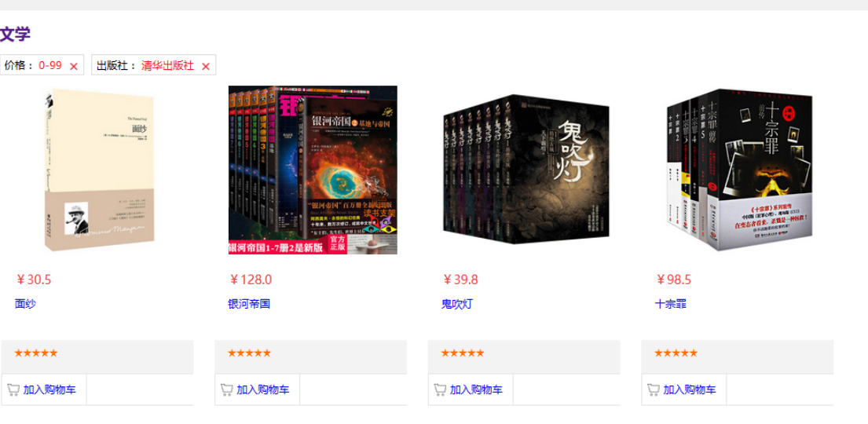Add 鬼吹灯 to cart via 加入购物车
Viewport: 868px width, 424px height.
point(476,389)
